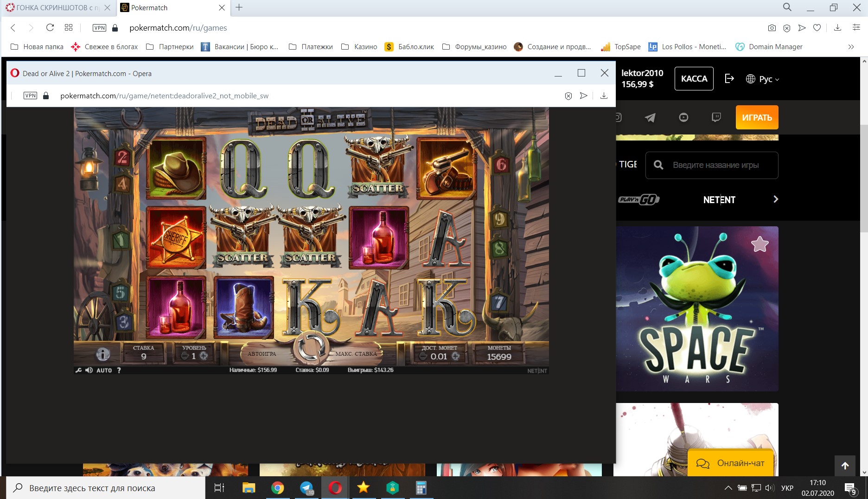
Task: Open the TopSape bookmark
Action: tap(621, 47)
